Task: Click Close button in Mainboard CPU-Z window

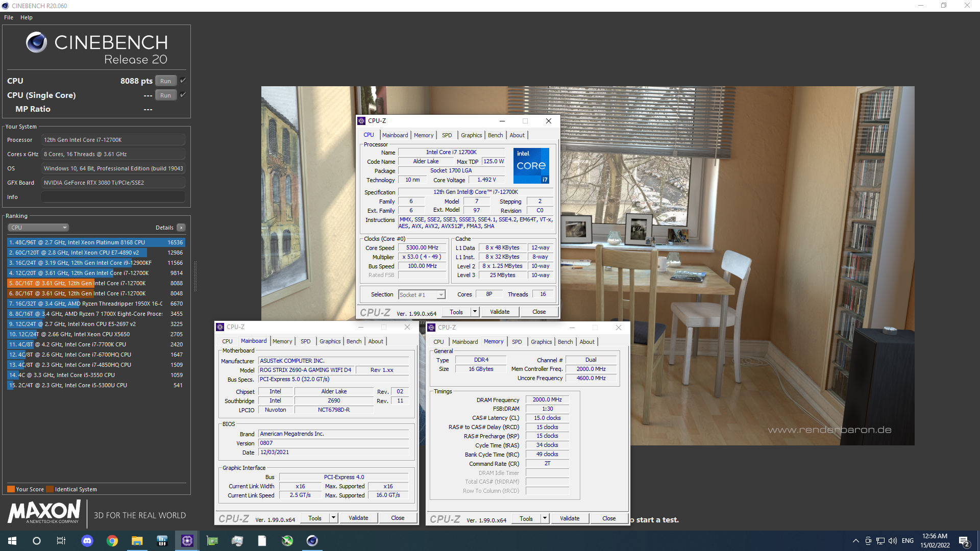Action: 398,518
